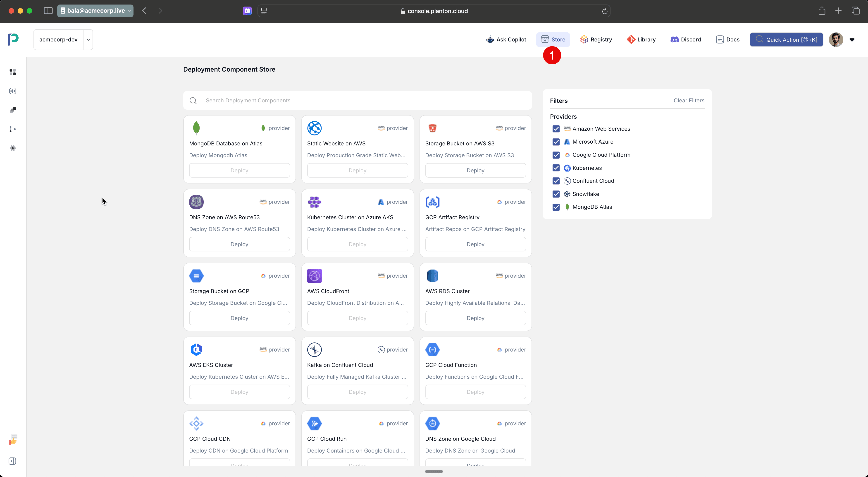Click the GCP Artifact Registry icon

(x=432, y=202)
